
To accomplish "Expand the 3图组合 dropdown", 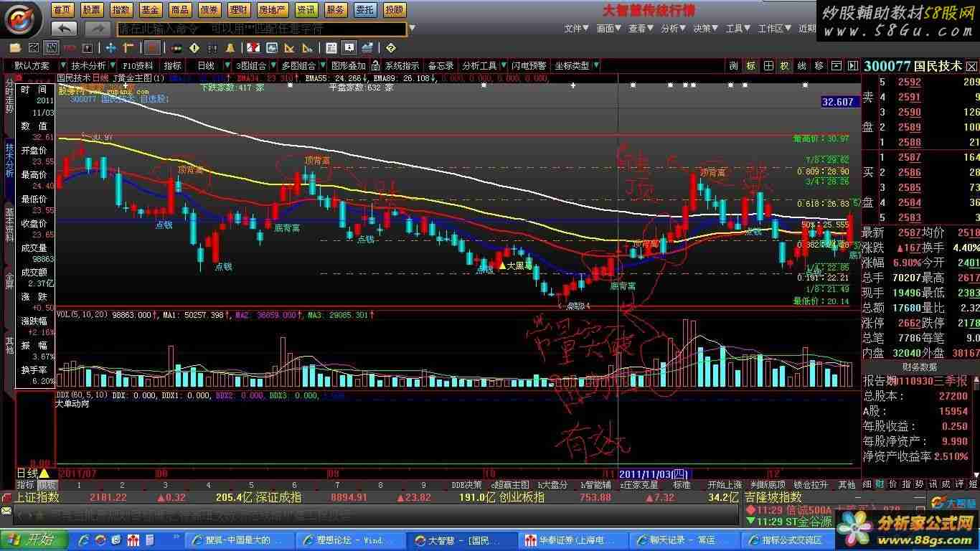I will pos(273,66).
